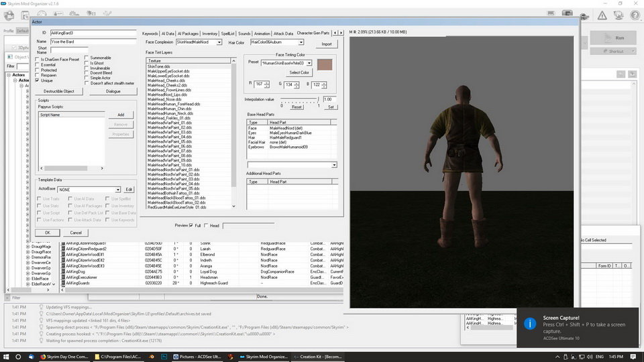
Task: Expand the ElderRace tree node
Action: 28,279
